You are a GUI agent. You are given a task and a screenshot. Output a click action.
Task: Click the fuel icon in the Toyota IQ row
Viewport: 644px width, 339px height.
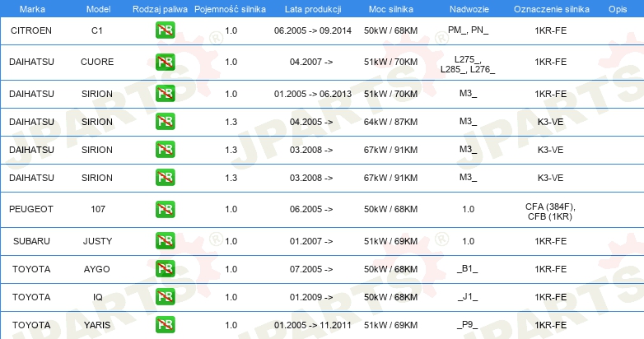[x=165, y=297]
